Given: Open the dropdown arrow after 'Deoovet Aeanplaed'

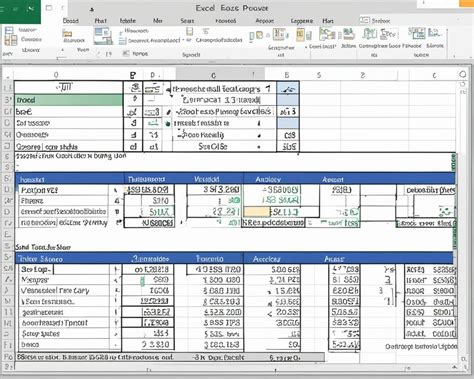Looking at the screenshot, I should pyautogui.click(x=183, y=40).
